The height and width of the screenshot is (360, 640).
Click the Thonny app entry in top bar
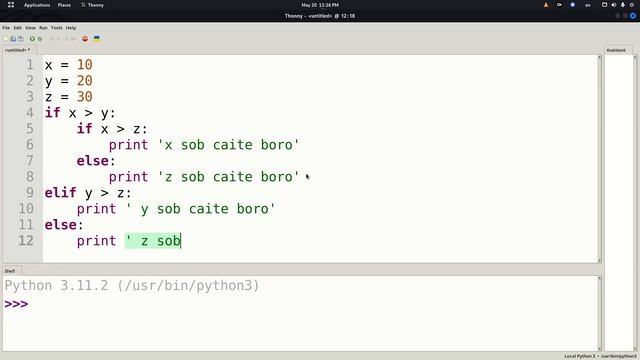[93, 5]
